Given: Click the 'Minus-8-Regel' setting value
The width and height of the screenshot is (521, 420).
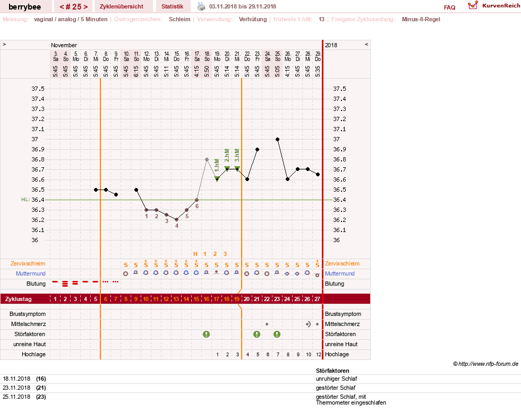Looking at the screenshot, I should [421, 19].
